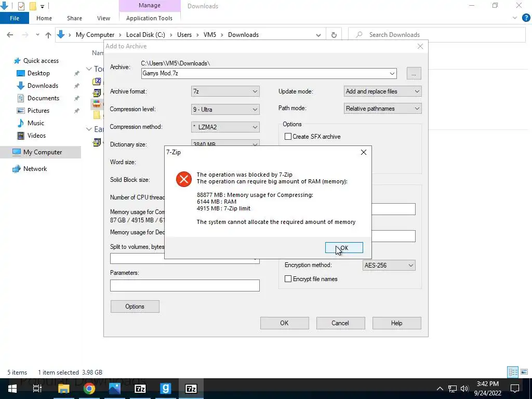Open the blue Garry's Mod taskbar icon

tap(166, 389)
